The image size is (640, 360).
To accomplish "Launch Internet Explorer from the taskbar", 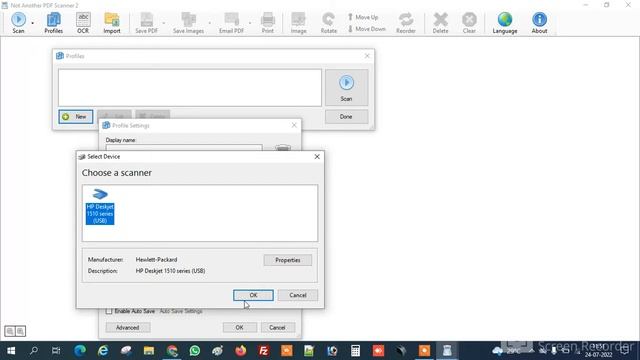I will pos(103,351).
